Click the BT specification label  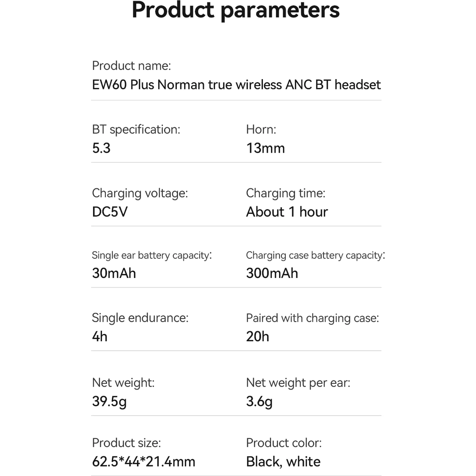[136, 130]
